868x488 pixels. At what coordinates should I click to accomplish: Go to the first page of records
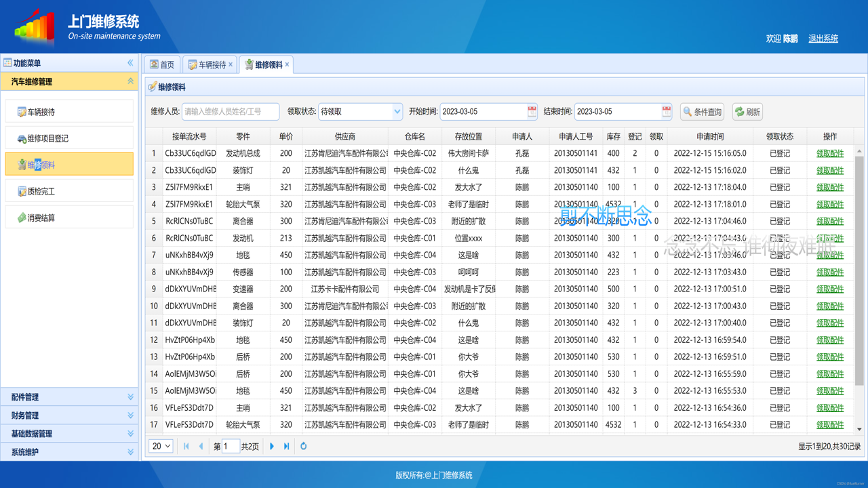pyautogui.click(x=186, y=446)
